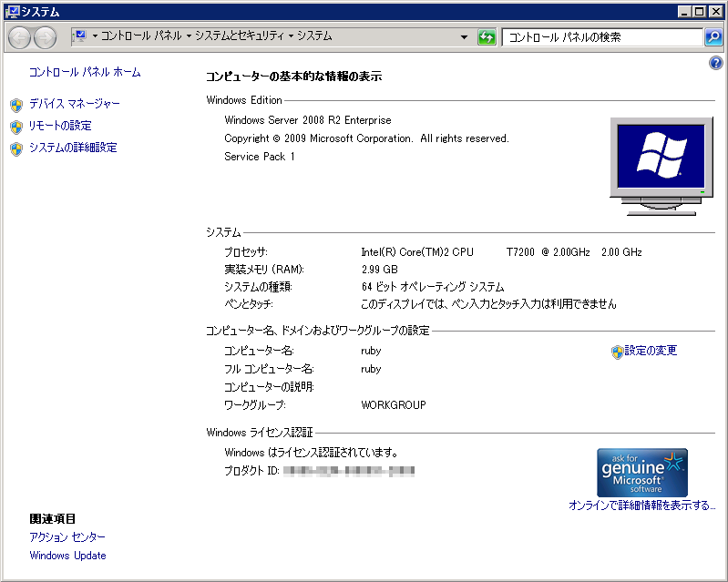
Task: Select システム breadcrumb segment
Action: 314,36
